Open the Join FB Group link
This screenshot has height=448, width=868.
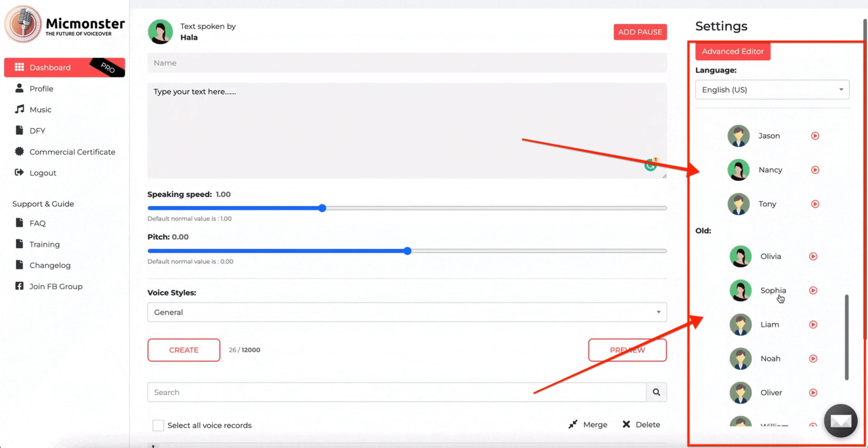56,286
